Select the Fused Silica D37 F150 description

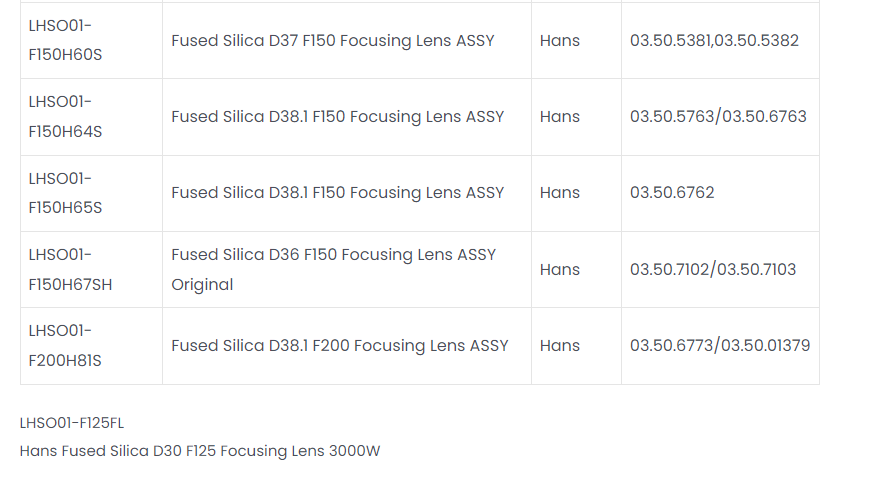pyautogui.click(x=332, y=41)
